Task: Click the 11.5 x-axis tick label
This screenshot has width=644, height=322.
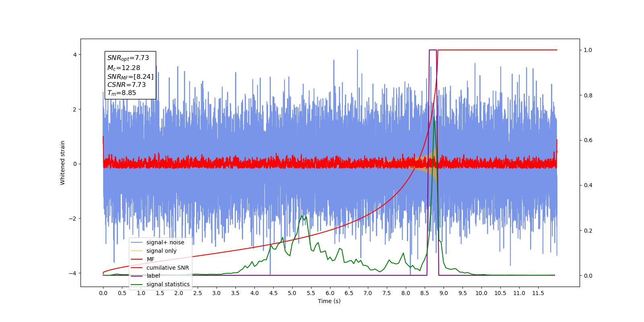Action: pos(538,293)
